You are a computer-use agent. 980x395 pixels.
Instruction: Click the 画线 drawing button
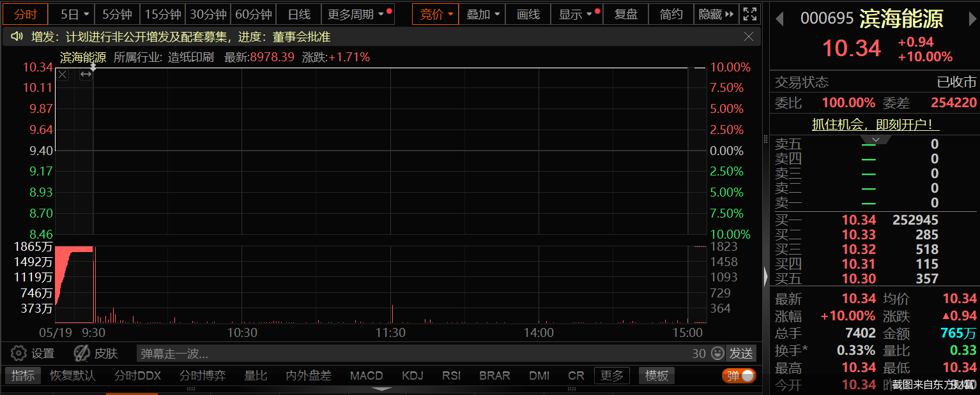[528, 14]
